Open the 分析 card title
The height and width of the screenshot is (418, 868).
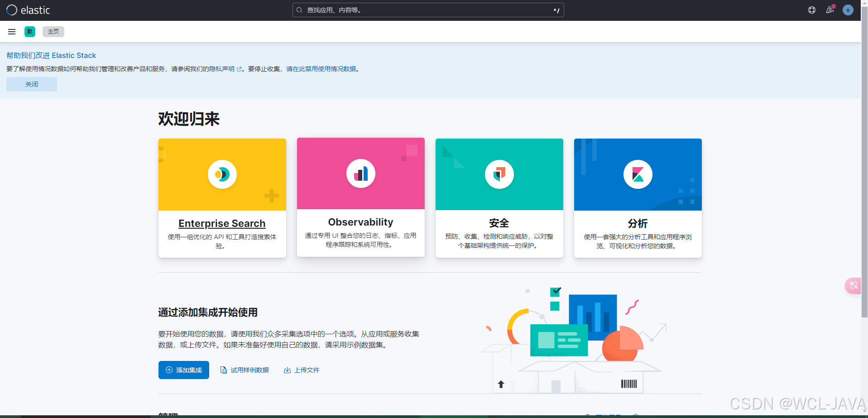coord(638,224)
